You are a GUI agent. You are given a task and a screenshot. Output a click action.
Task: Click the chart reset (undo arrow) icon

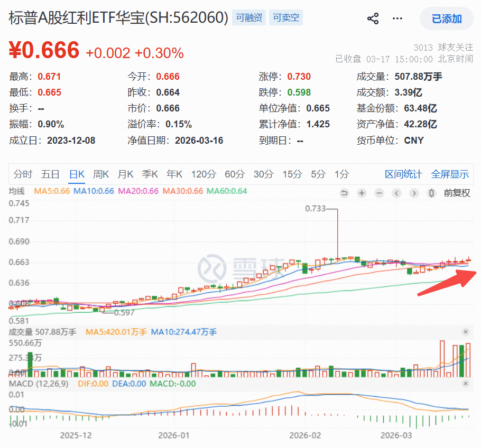coord(345,193)
